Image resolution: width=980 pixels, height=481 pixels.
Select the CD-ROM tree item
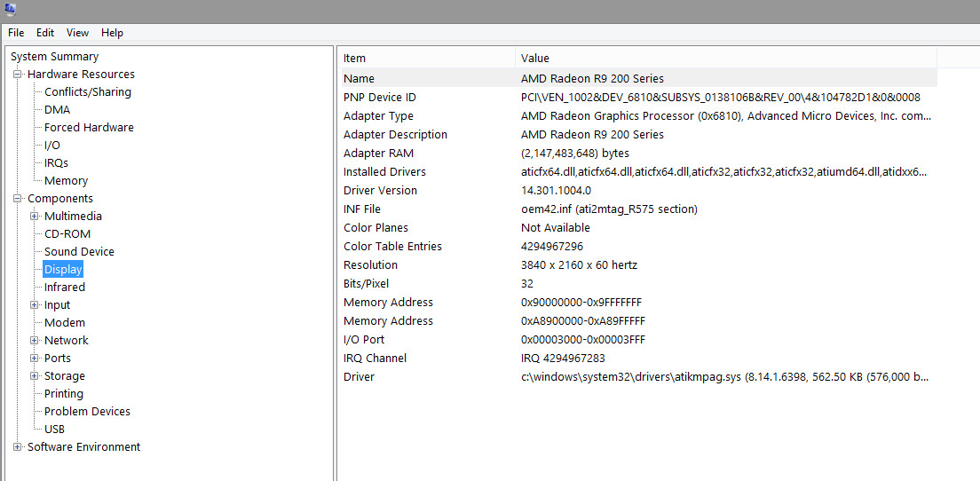67,234
